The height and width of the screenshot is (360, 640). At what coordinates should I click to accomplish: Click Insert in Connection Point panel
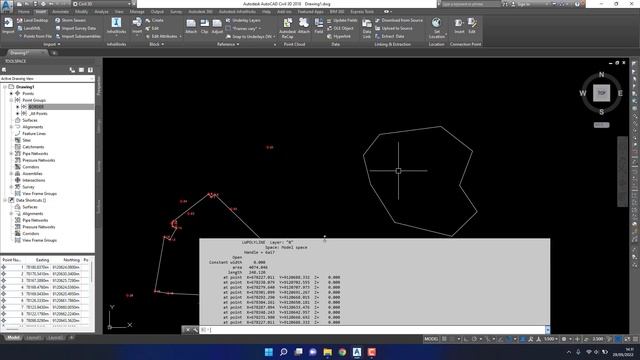point(459,25)
